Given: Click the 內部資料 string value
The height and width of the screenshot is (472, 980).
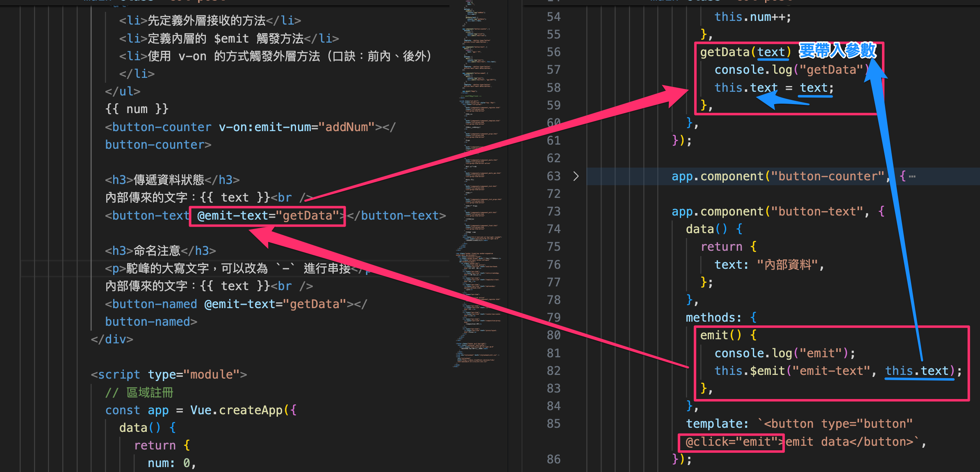Looking at the screenshot, I should click(x=787, y=265).
